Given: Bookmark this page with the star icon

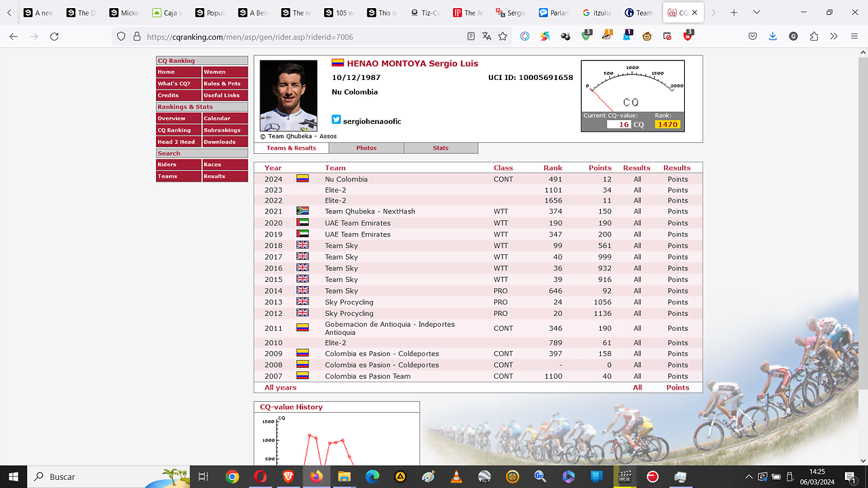Looking at the screenshot, I should [x=502, y=37].
